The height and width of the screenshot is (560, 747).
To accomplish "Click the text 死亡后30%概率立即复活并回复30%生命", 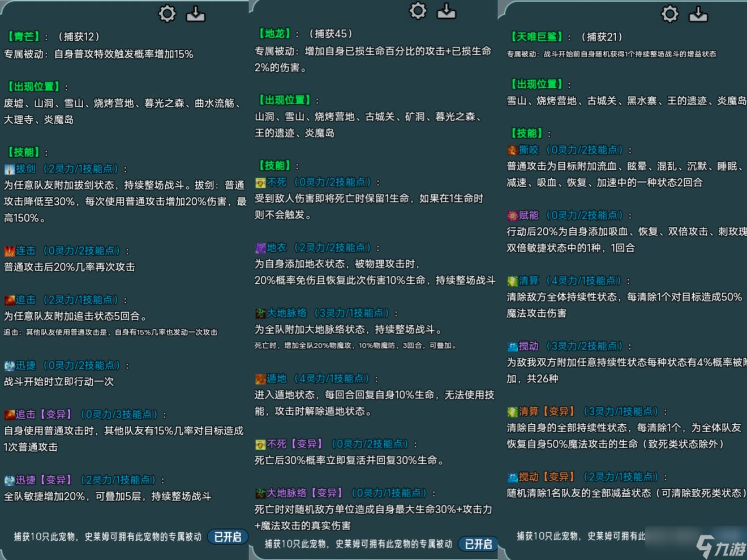I will [349, 460].
